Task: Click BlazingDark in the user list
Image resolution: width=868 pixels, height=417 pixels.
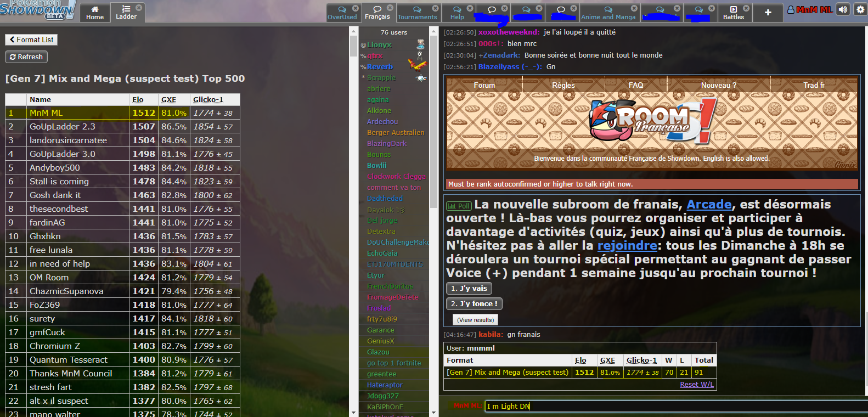Action: [387, 144]
